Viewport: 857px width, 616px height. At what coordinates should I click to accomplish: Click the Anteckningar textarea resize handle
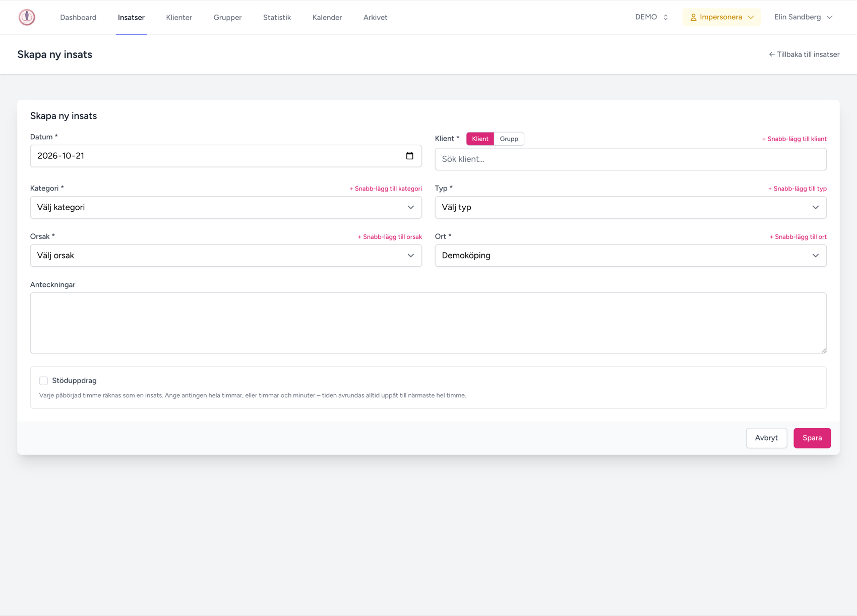pyautogui.click(x=823, y=350)
